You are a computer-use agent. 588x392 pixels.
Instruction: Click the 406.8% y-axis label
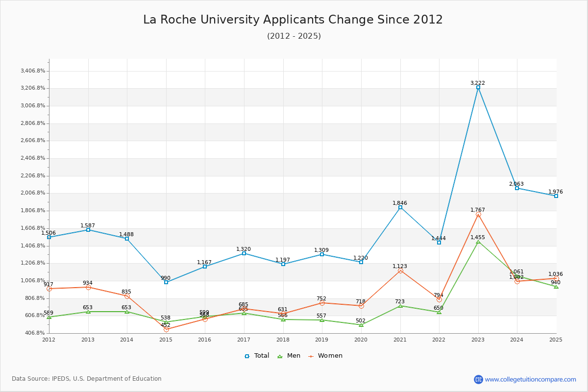(35, 333)
